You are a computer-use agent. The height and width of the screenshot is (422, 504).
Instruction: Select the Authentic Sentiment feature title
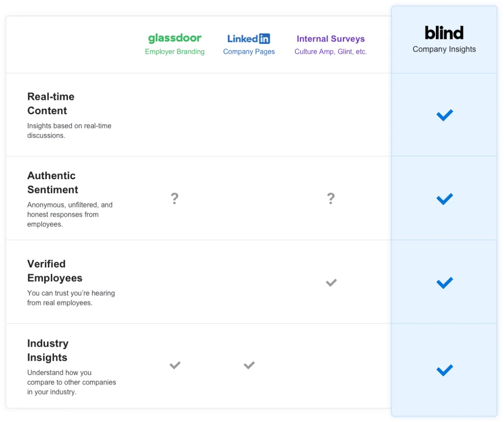coord(52,182)
